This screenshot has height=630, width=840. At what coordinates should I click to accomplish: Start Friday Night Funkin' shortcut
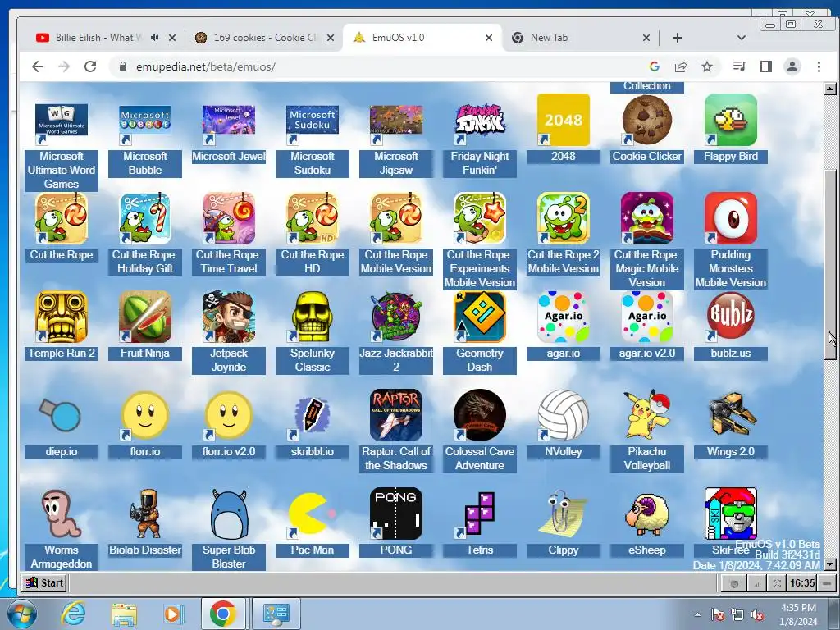coord(479,120)
